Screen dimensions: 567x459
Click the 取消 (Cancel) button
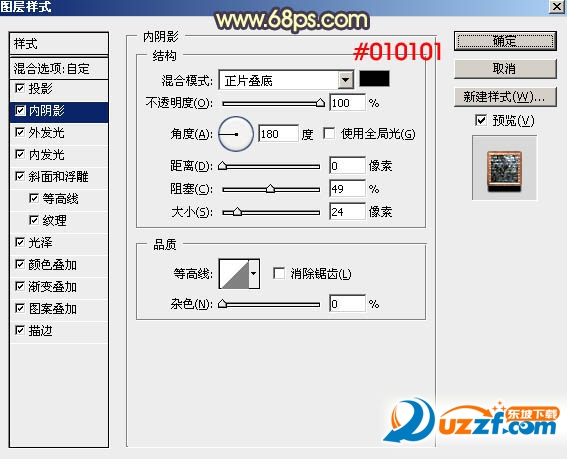pos(505,69)
